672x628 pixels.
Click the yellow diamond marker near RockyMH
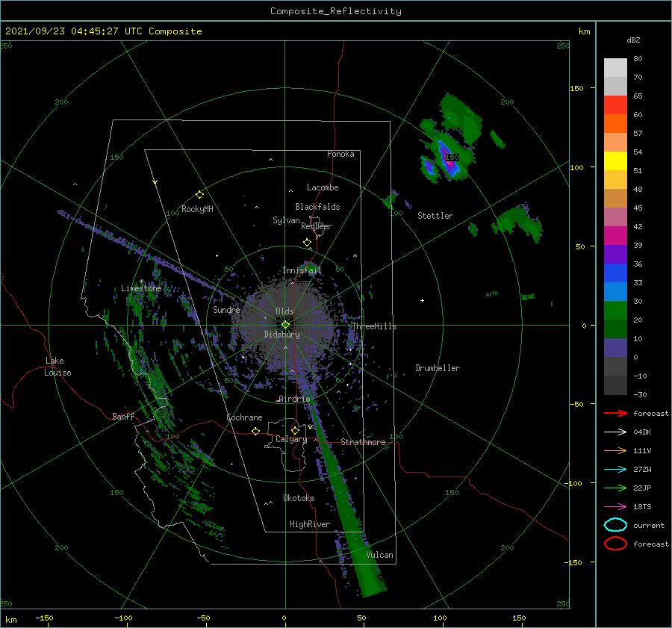click(x=199, y=195)
